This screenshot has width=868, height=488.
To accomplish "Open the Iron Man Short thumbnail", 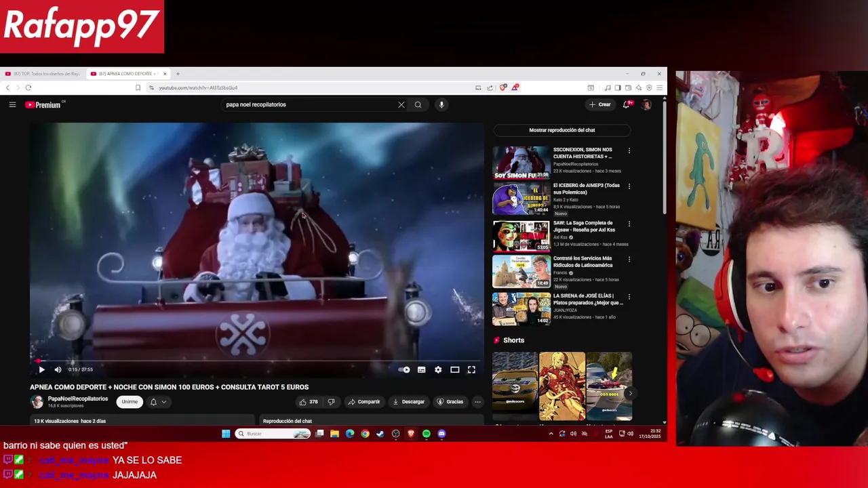I will tap(561, 386).
